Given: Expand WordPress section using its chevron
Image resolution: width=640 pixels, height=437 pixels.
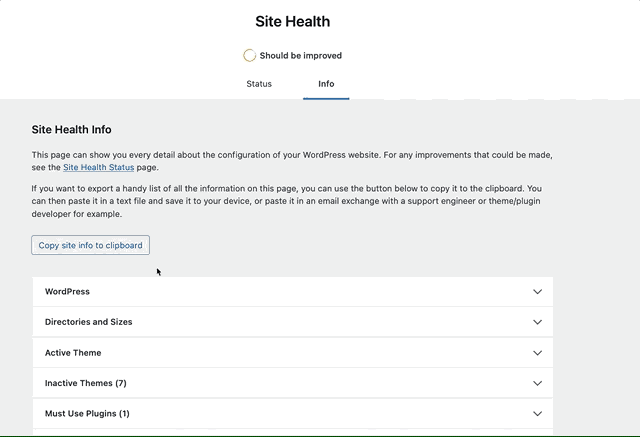Looking at the screenshot, I should pyautogui.click(x=538, y=292).
